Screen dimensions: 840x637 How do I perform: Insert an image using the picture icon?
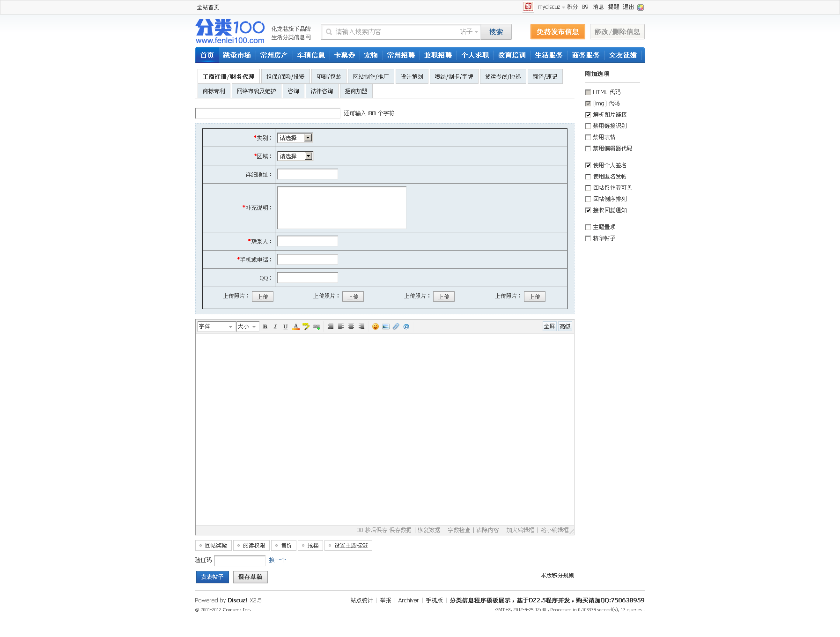pyautogui.click(x=386, y=326)
